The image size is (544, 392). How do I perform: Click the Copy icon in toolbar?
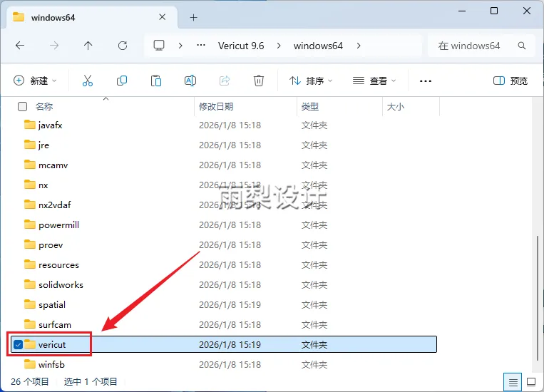(122, 81)
